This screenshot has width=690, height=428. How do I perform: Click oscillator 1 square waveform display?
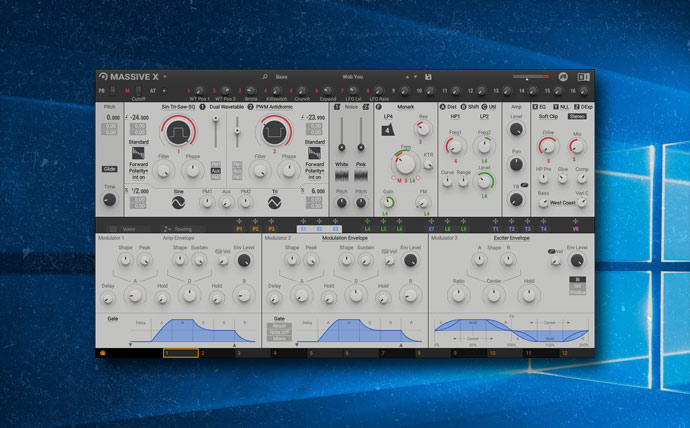[179, 132]
